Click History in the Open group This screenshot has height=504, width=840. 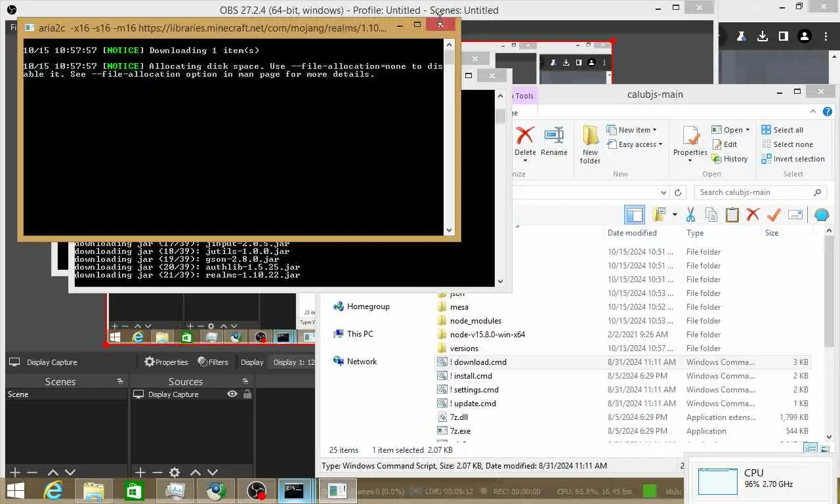point(730,159)
